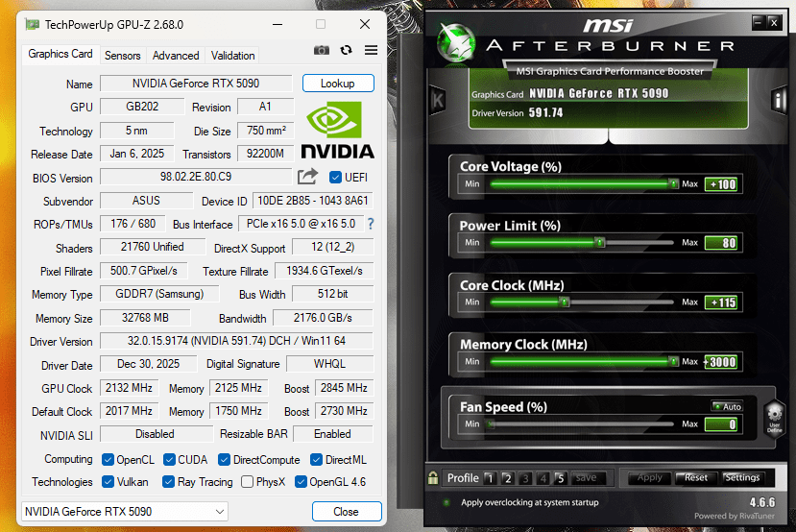The width and height of the screenshot is (796, 532).
Task: Click the Bandwidth value 2176.0 GB/s
Action: [323, 318]
